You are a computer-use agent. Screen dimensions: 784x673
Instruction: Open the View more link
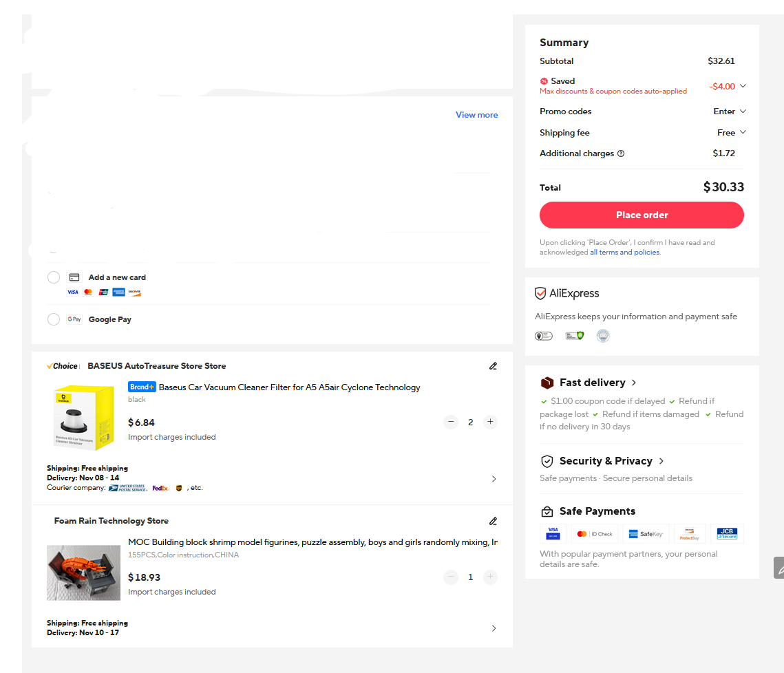pyautogui.click(x=476, y=115)
